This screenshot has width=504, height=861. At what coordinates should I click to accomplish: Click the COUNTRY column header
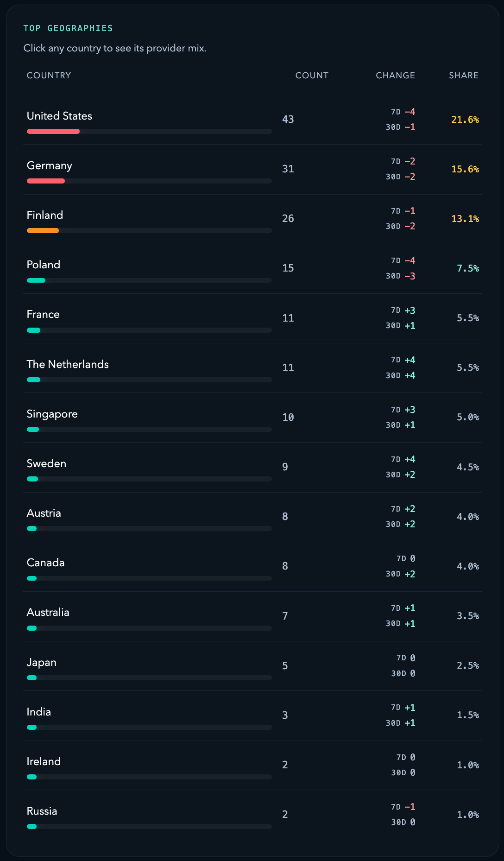tap(49, 75)
